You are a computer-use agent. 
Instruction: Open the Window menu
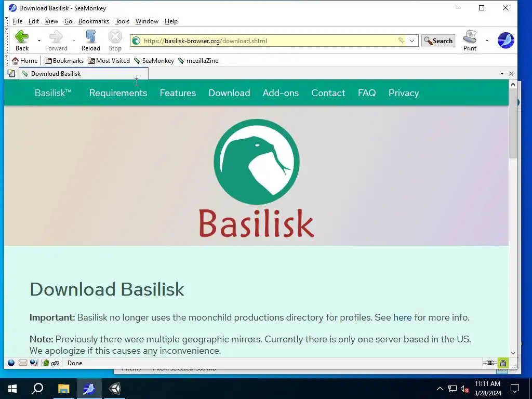(x=147, y=21)
